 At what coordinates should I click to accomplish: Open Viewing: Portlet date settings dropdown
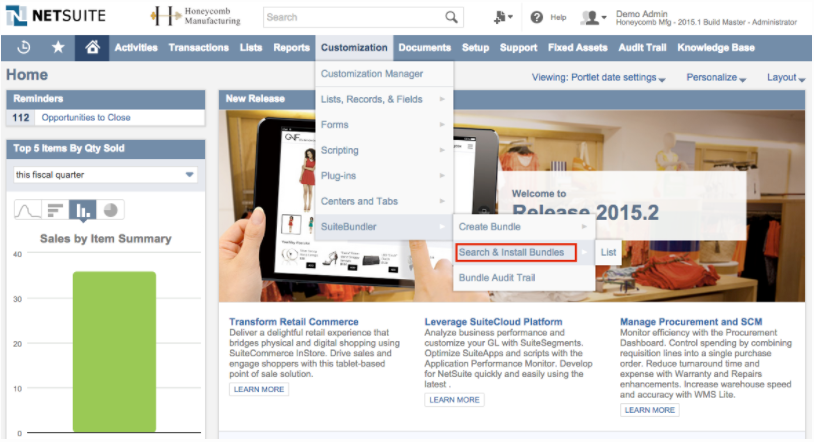pyautogui.click(x=598, y=77)
